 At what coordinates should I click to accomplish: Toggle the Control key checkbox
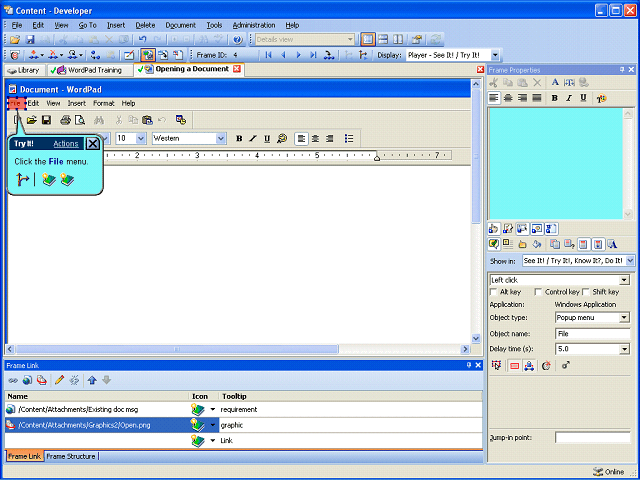click(538, 292)
